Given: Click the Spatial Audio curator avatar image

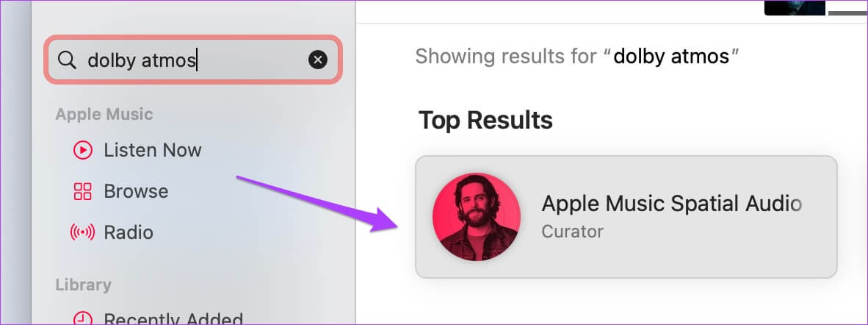Looking at the screenshot, I should [x=476, y=216].
